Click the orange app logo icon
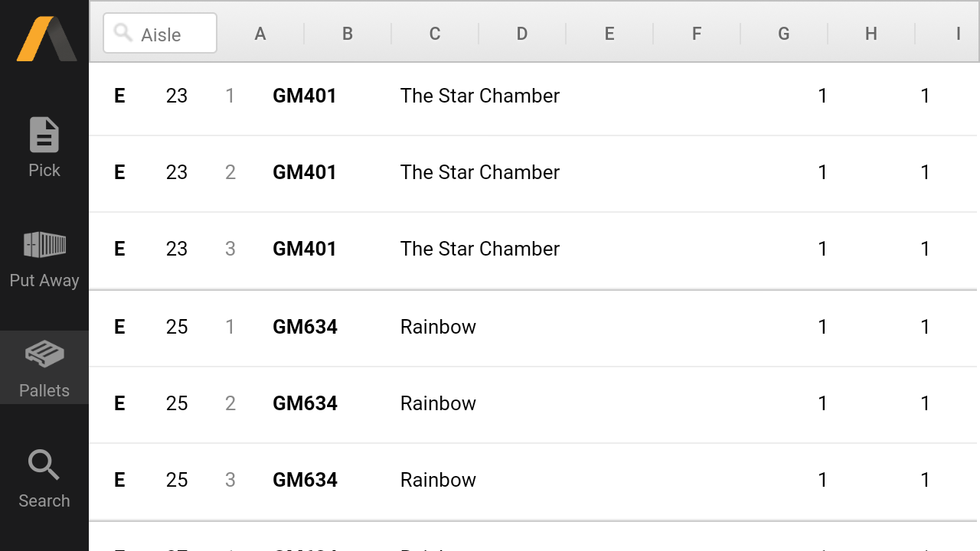Image resolution: width=980 pixels, height=551 pixels. click(x=47, y=38)
